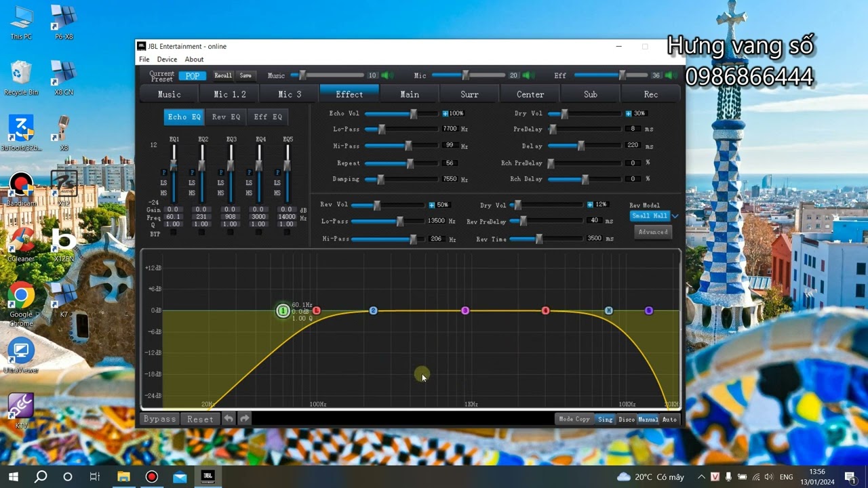The image size is (868, 488).
Task: Open File Explorer from the taskbar
Action: pos(123,476)
